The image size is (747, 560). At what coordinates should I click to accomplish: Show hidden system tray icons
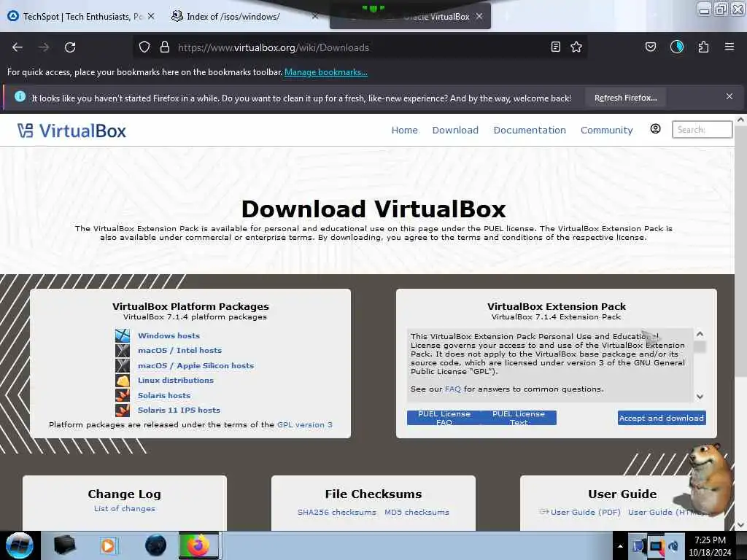pyautogui.click(x=620, y=547)
